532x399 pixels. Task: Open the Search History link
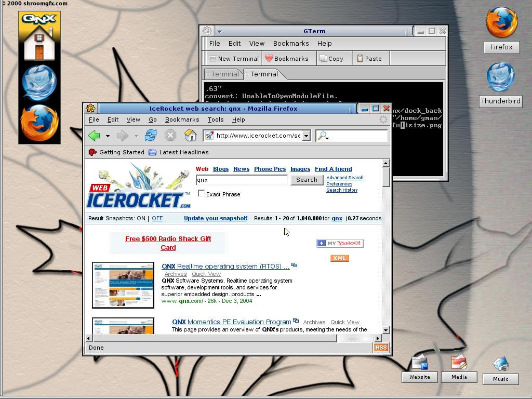tap(342, 190)
